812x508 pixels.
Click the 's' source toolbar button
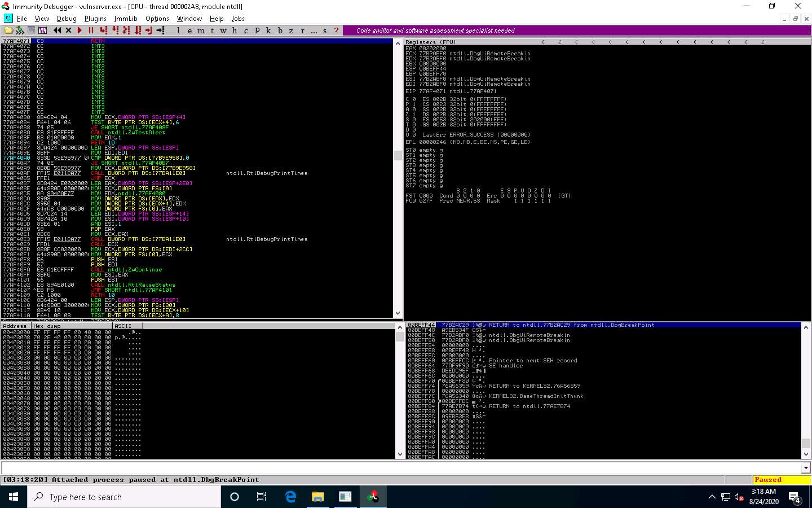325,30
